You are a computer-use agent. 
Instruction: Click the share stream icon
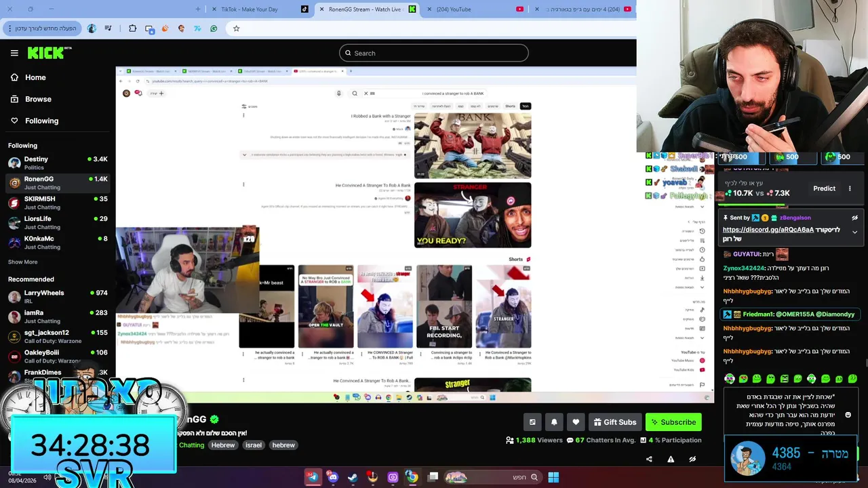click(x=649, y=459)
